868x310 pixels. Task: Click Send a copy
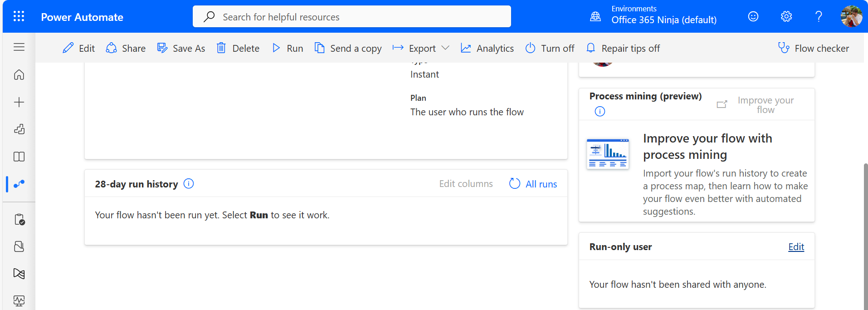coord(348,48)
